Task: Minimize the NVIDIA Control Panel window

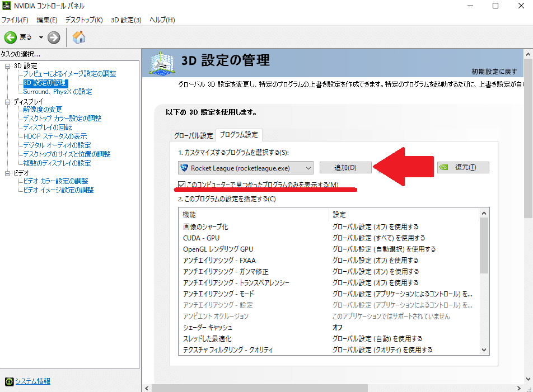Action: 470,6
